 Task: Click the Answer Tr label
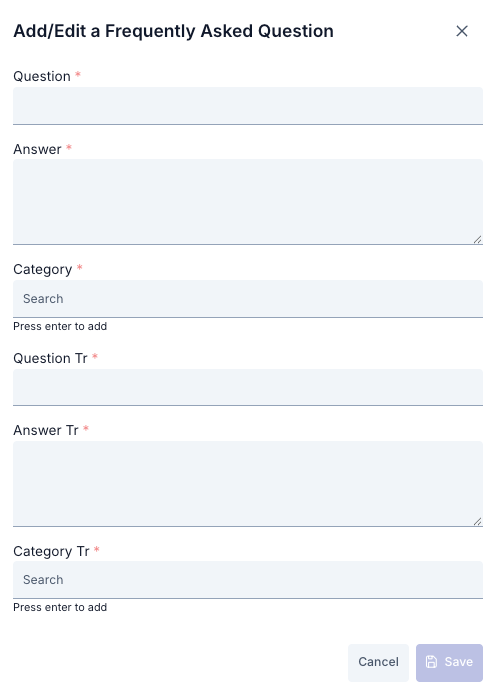pyautogui.click(x=46, y=430)
